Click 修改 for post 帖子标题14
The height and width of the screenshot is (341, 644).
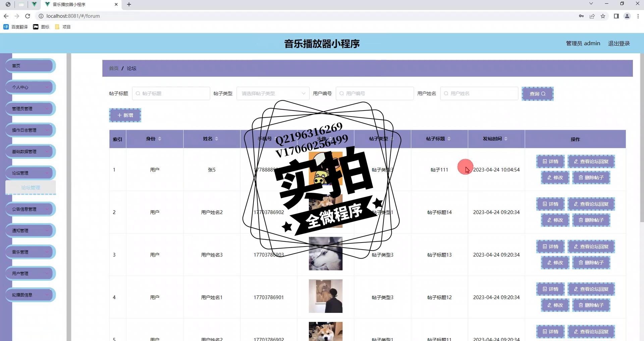coord(555,220)
